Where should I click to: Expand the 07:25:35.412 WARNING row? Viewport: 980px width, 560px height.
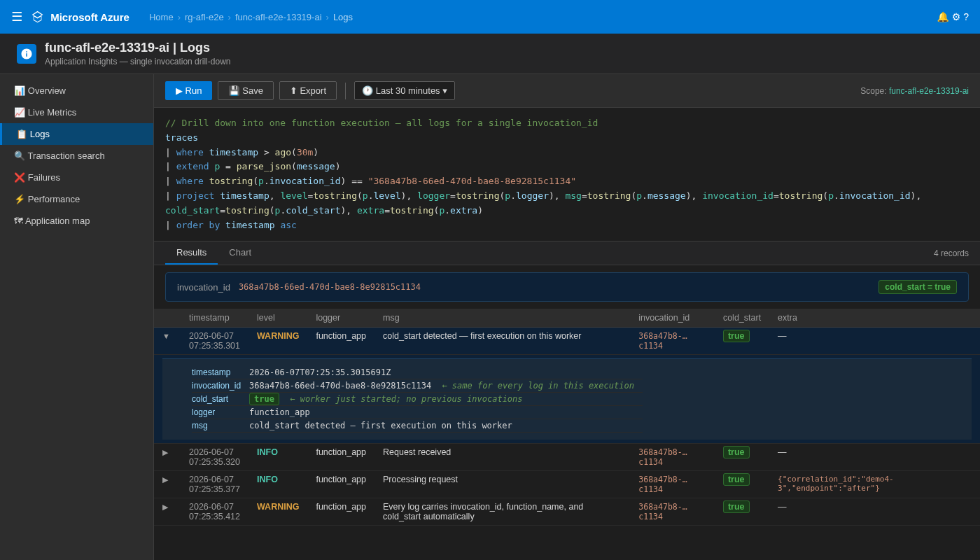(x=166, y=507)
